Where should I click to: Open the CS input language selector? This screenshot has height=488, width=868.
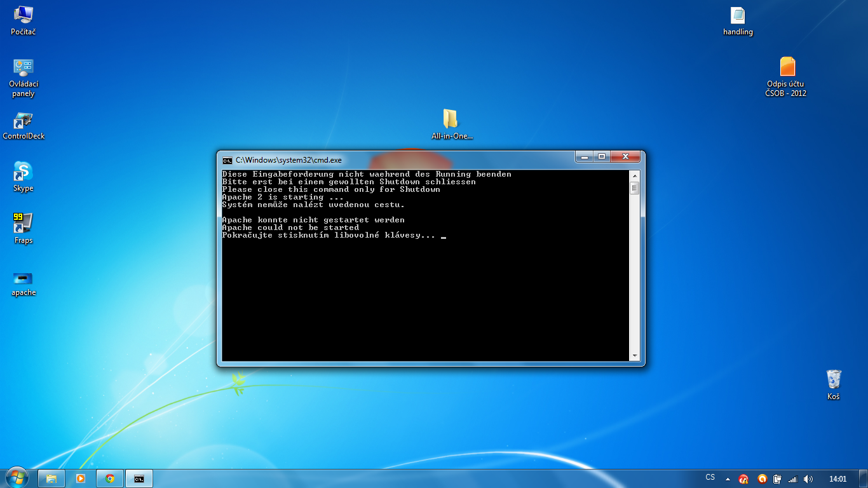tap(710, 478)
